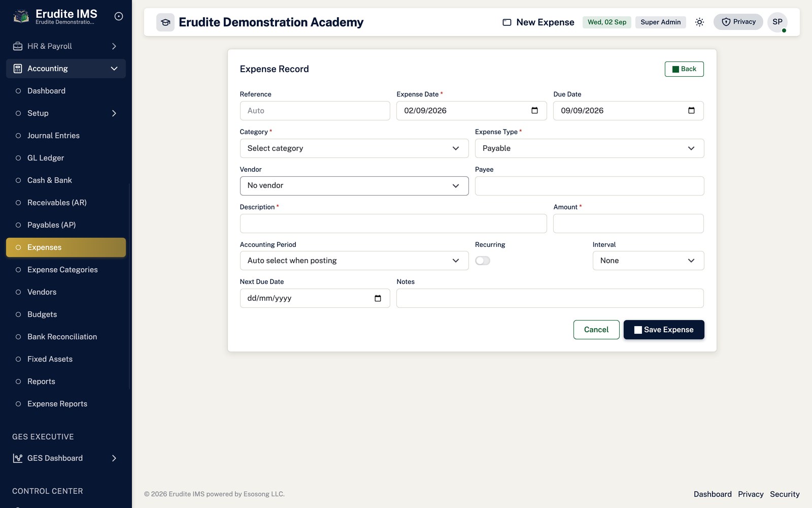Open Payables (AP) menu item

[x=66, y=225]
